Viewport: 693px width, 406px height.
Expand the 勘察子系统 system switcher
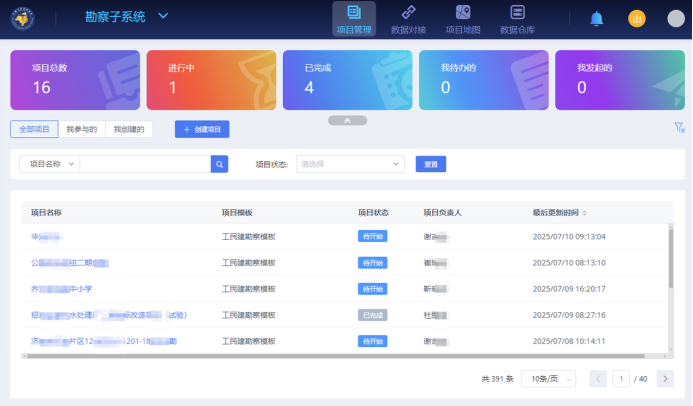[x=164, y=16]
